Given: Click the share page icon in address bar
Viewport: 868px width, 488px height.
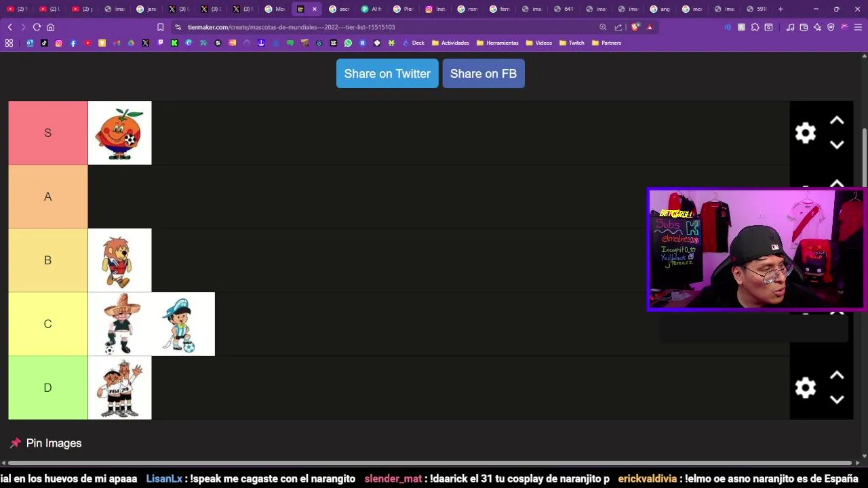Looking at the screenshot, I should [x=618, y=27].
